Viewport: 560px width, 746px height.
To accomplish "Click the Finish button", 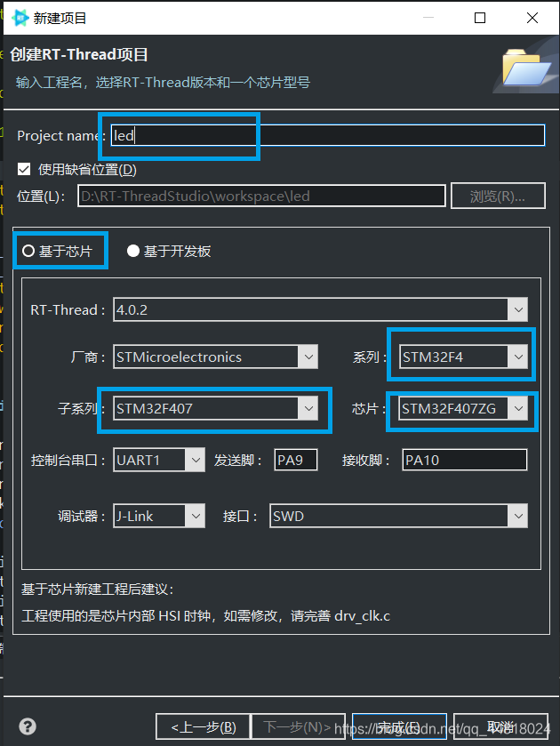I will (x=399, y=726).
